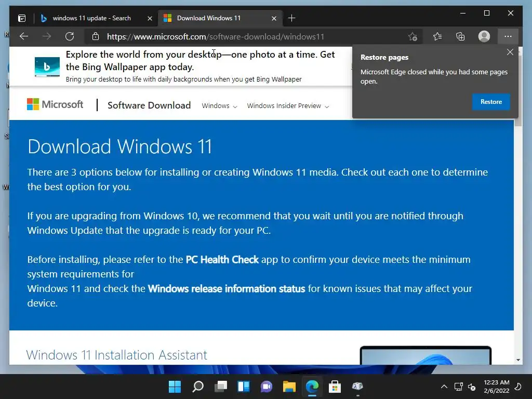This screenshot has width=532, height=399.
Task: Click the forward navigation arrow
Action: [47, 36]
